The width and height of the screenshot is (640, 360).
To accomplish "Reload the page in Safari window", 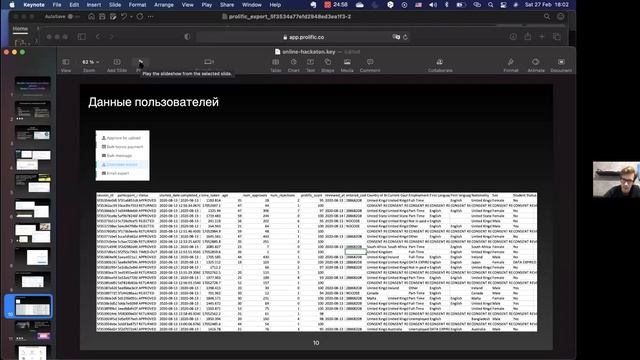I will (405, 37).
